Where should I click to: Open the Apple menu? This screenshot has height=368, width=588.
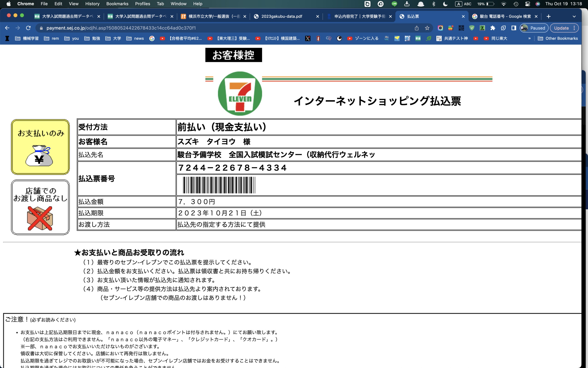[8, 4]
